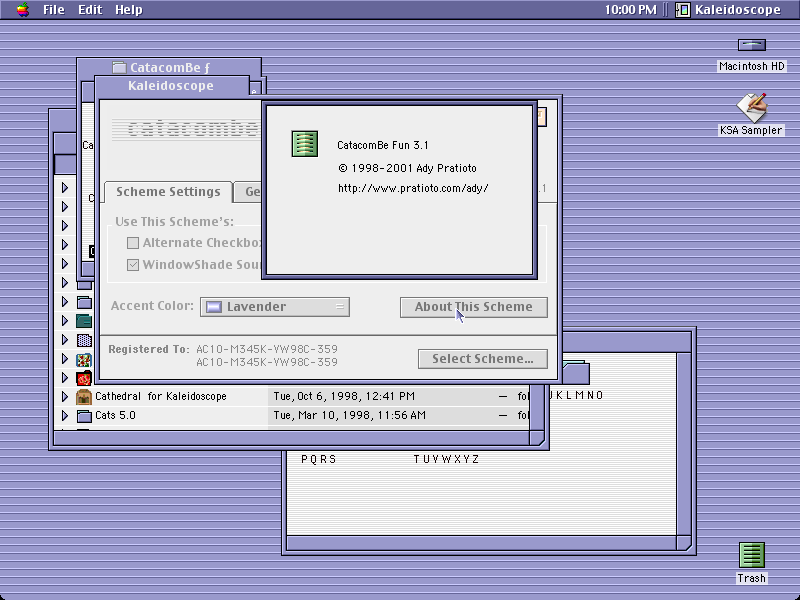Select the folder icon above J K L M N O
Screen dimensions: 800x600
[576, 372]
